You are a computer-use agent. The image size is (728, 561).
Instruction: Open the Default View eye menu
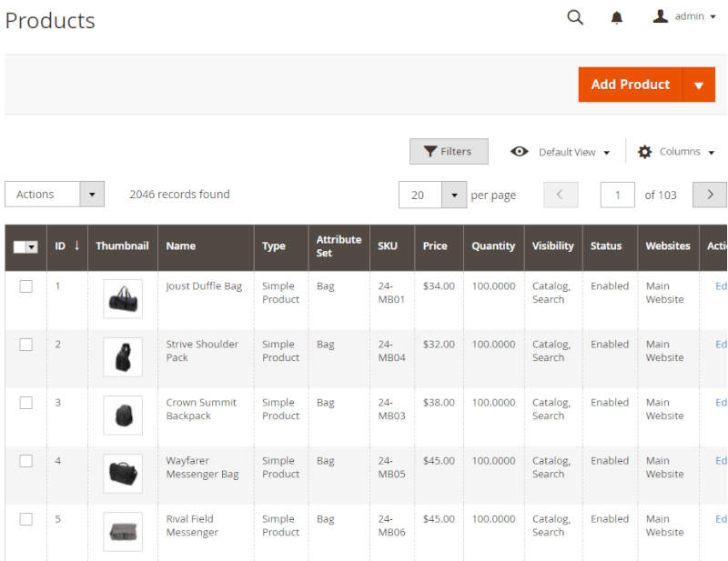pyautogui.click(x=561, y=151)
